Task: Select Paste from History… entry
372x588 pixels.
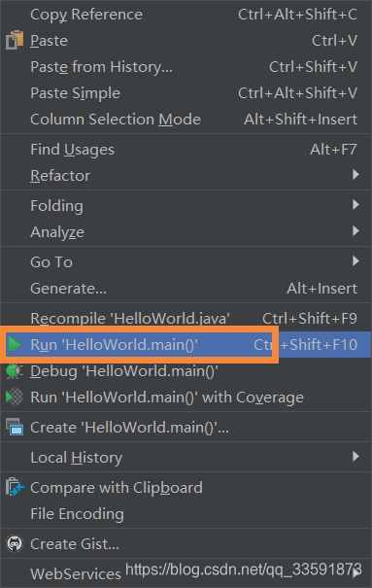Action: 186,67
